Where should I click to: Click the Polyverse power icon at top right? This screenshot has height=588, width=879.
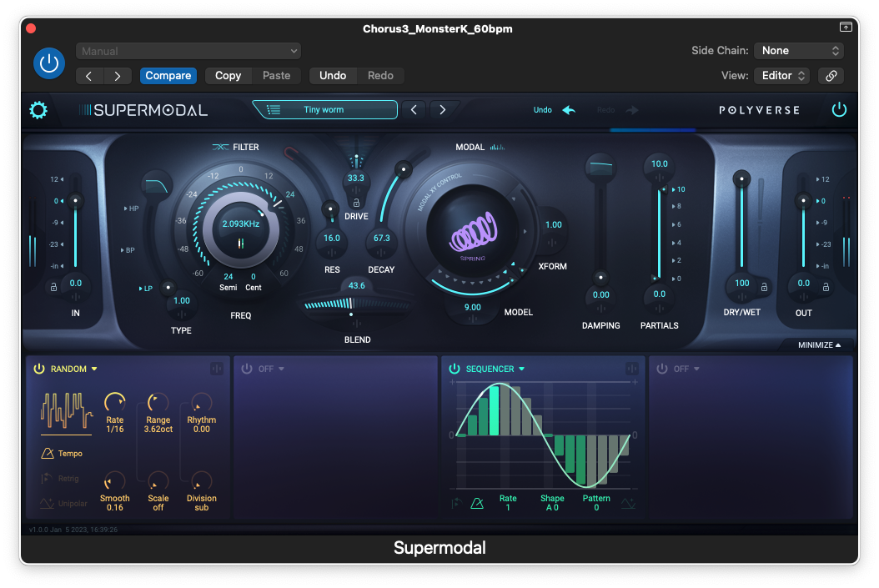click(x=839, y=110)
